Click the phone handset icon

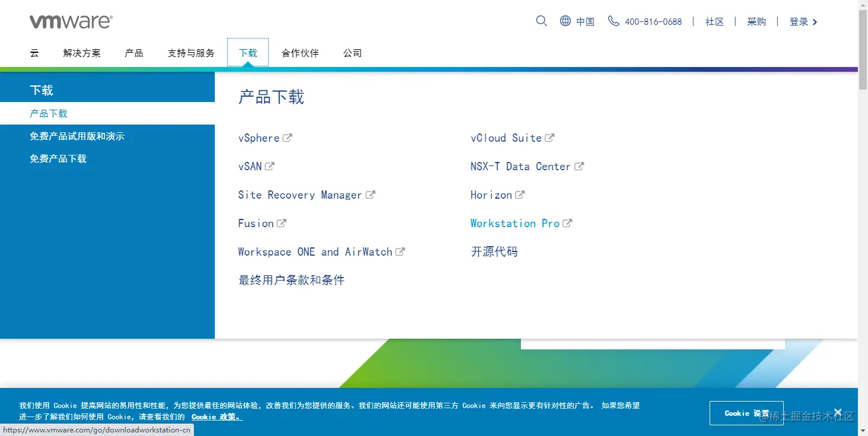613,21
